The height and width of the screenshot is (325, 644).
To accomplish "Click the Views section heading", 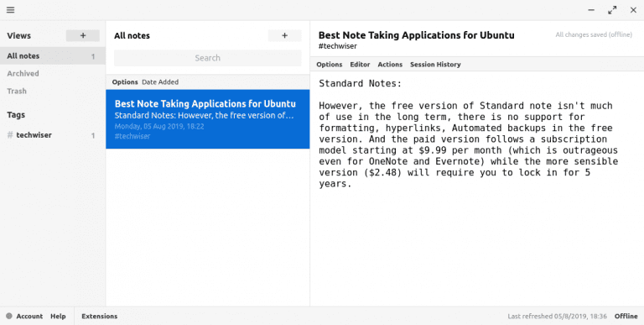I will 19,36.
